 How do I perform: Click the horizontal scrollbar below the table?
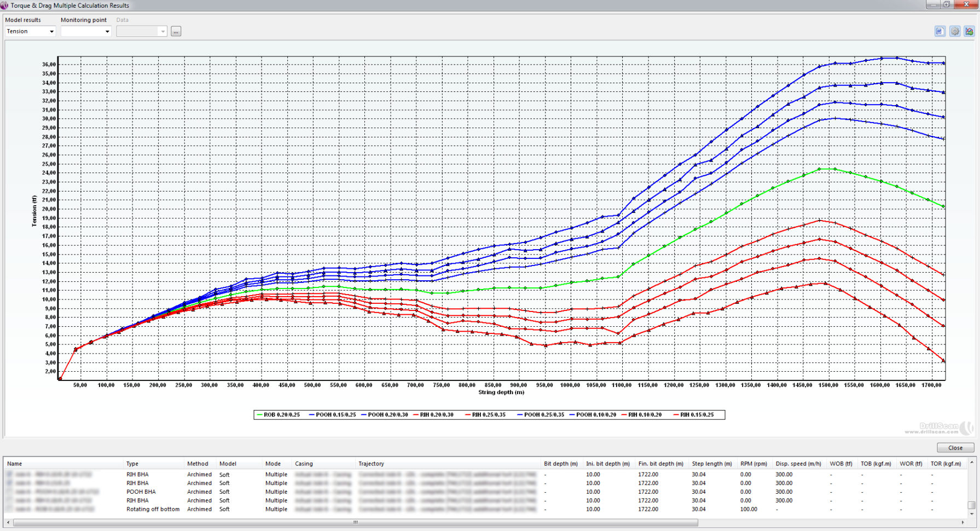click(355, 522)
